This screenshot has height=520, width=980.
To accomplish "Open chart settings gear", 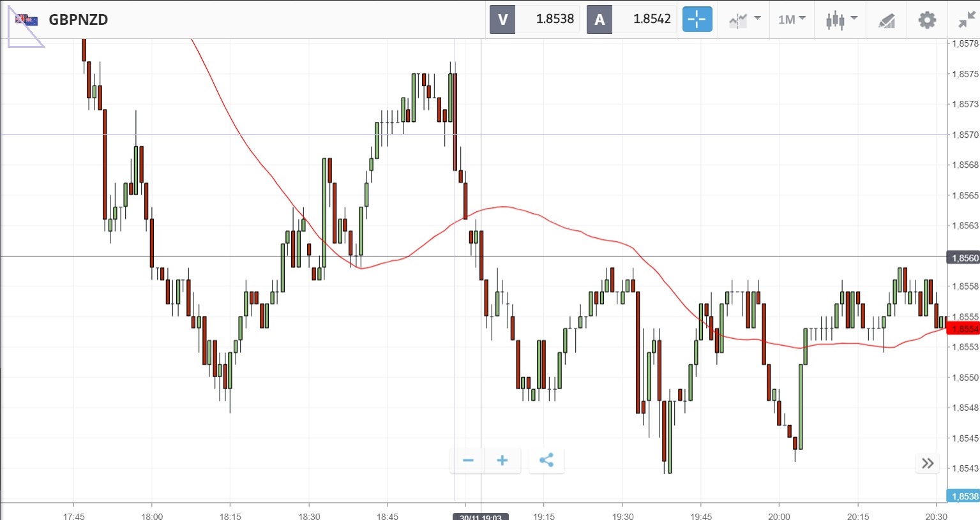I will click(x=927, y=20).
